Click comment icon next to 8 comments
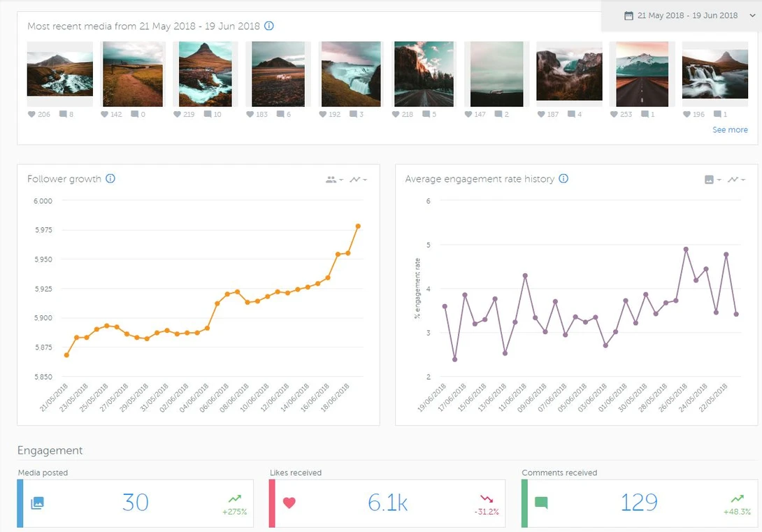 coord(63,114)
